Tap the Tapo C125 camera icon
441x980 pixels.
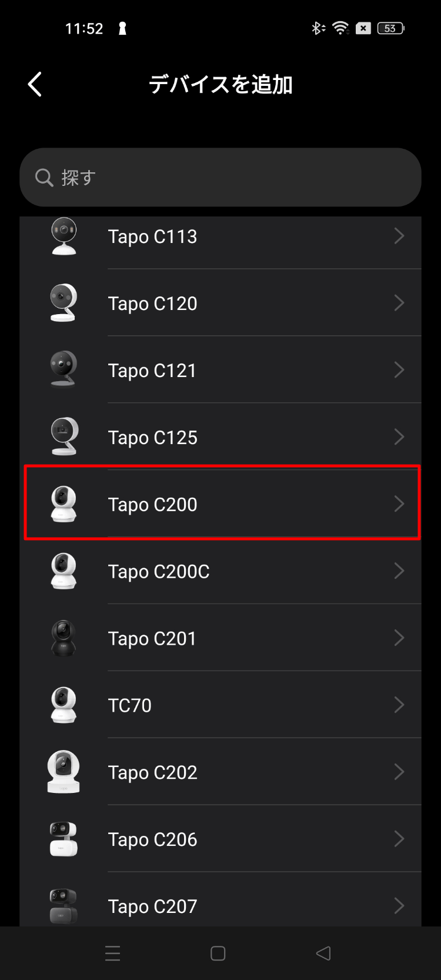tap(64, 437)
